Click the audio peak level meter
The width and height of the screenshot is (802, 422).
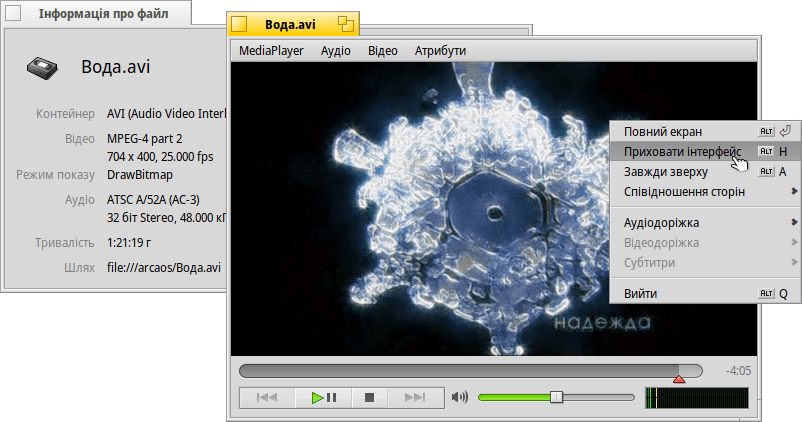point(697,398)
